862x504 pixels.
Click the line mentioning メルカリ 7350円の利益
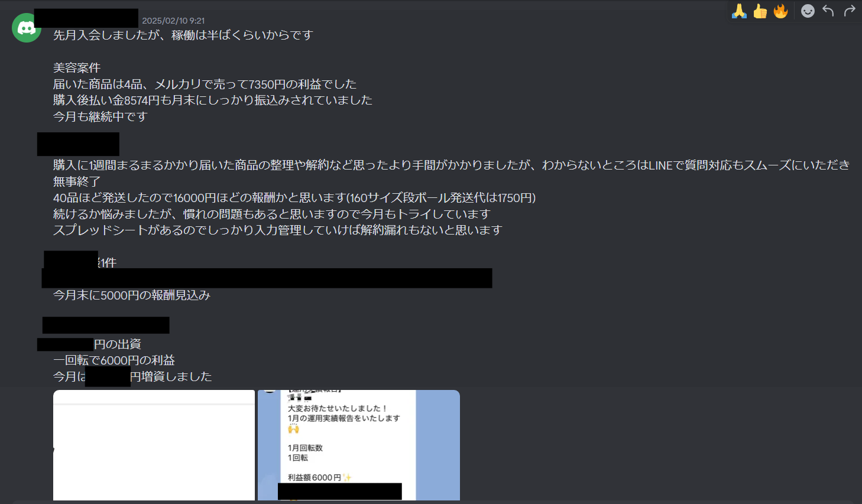205,84
